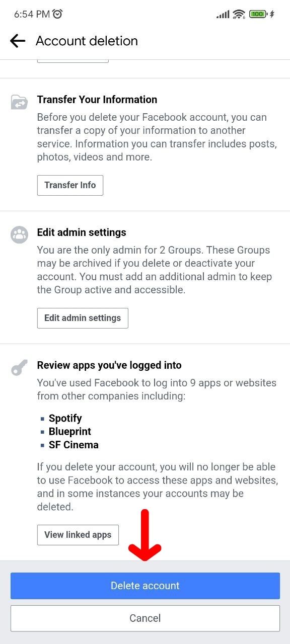Viewport: 290px width, 644px height.
Task: Tap the Review apps you've logged into heading
Action: point(109,365)
